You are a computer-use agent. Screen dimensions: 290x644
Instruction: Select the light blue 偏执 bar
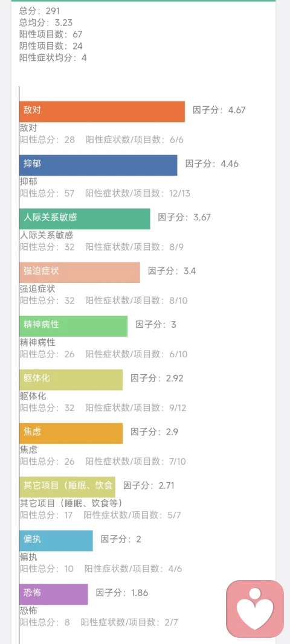(x=56, y=541)
